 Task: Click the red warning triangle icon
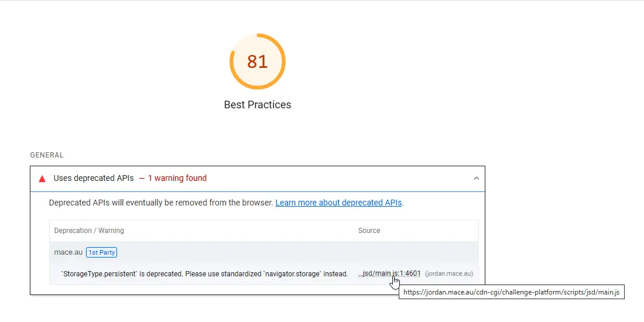pyautogui.click(x=42, y=179)
